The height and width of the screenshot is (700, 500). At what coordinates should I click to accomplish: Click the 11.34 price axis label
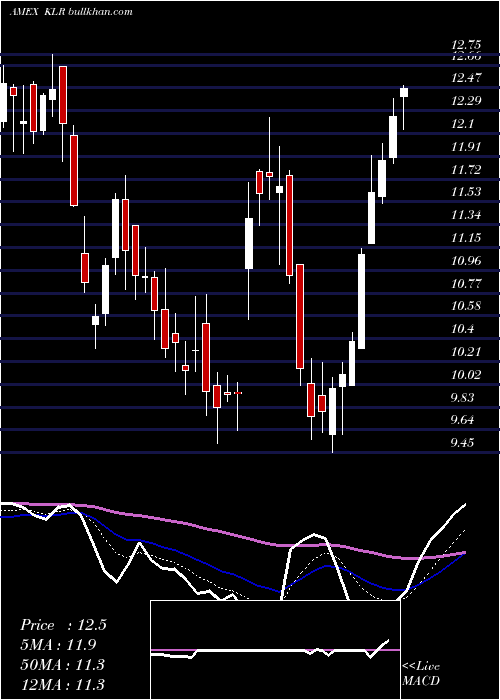(x=466, y=215)
